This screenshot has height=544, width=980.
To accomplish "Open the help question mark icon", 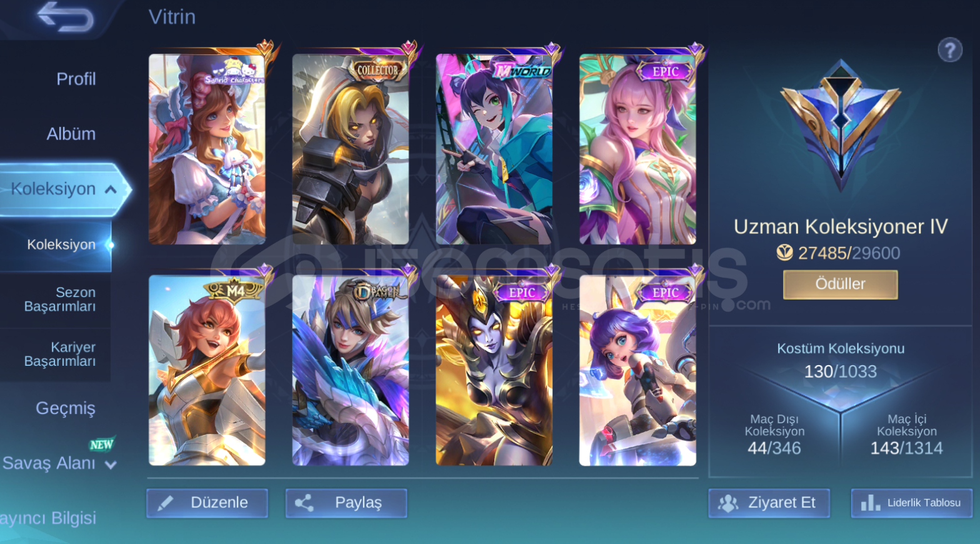I will point(949,49).
